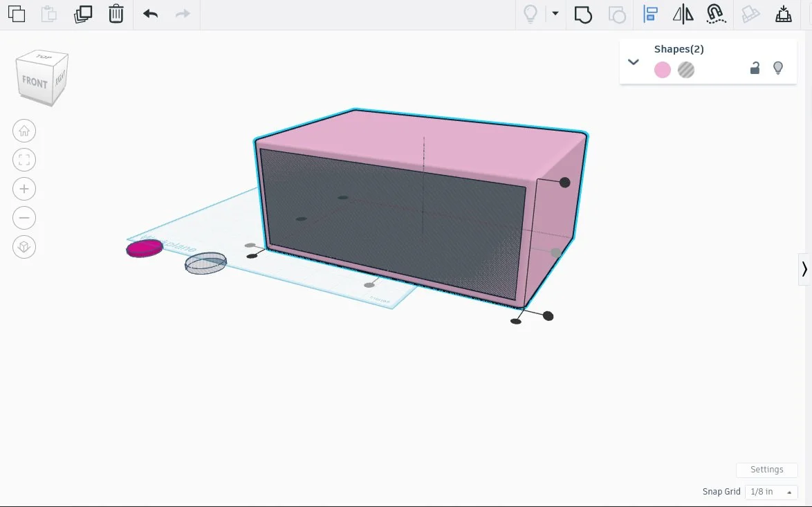Click the Paste clipboard icon
This screenshot has height=507, width=812.
click(48, 14)
